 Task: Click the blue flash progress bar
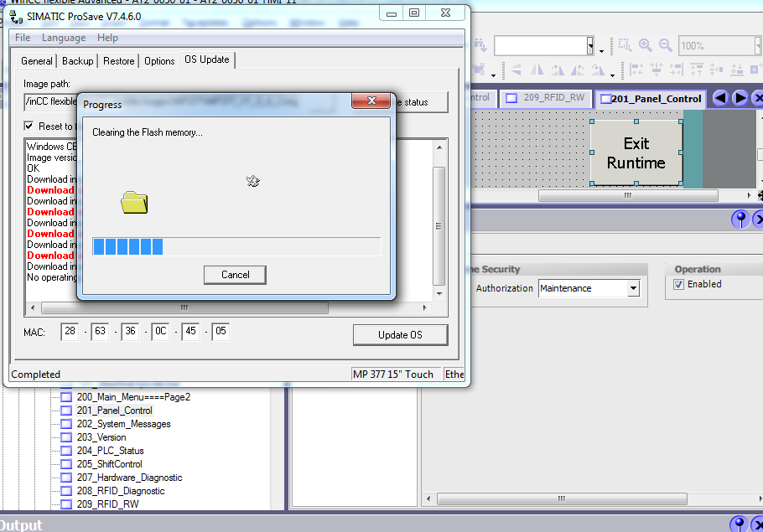click(x=236, y=246)
